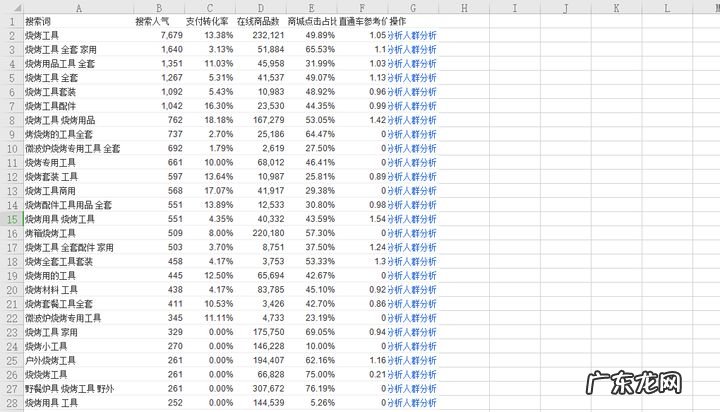
Task: Select the cell containing 5.26%
Action: (x=311, y=403)
